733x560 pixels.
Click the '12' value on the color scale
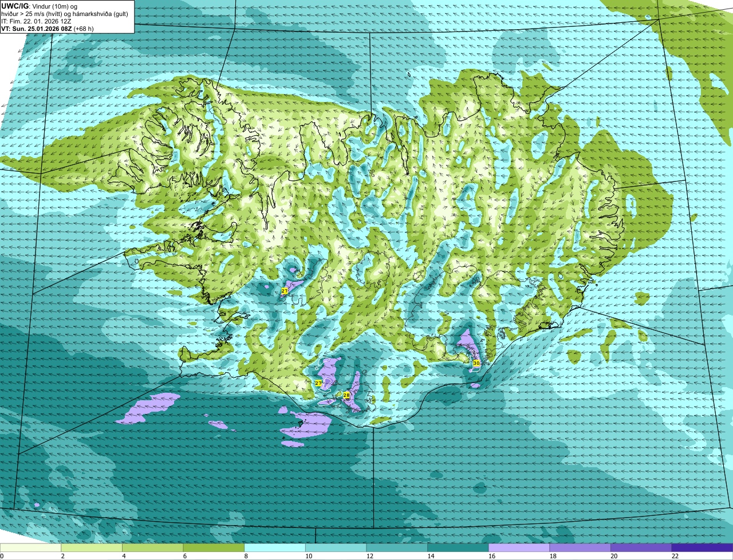pos(369,556)
